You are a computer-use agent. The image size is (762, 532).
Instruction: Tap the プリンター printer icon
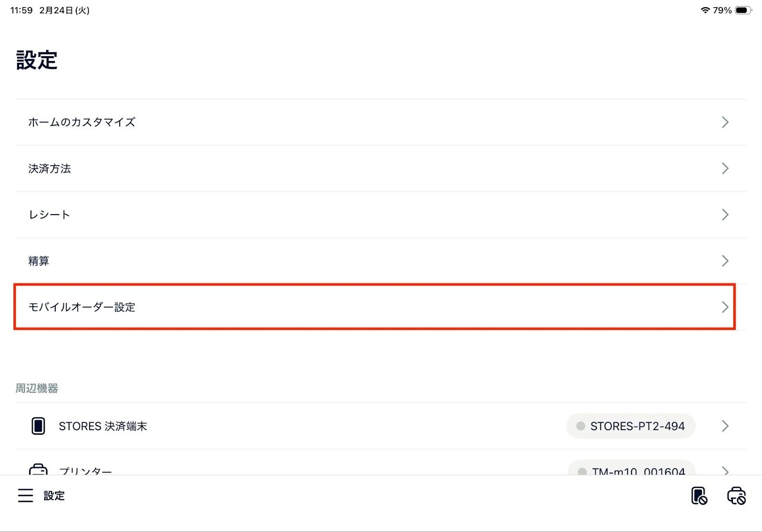pos(38,470)
